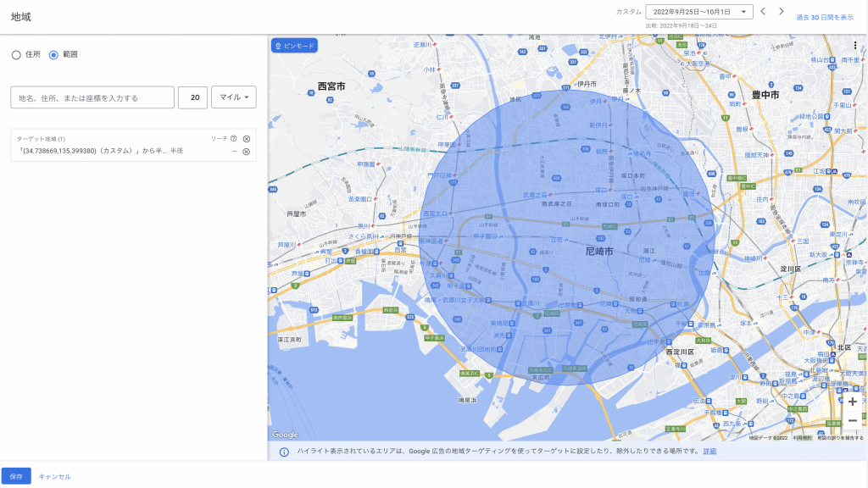Zoom out the map with minus button
This screenshot has height=488, width=868.
click(853, 421)
